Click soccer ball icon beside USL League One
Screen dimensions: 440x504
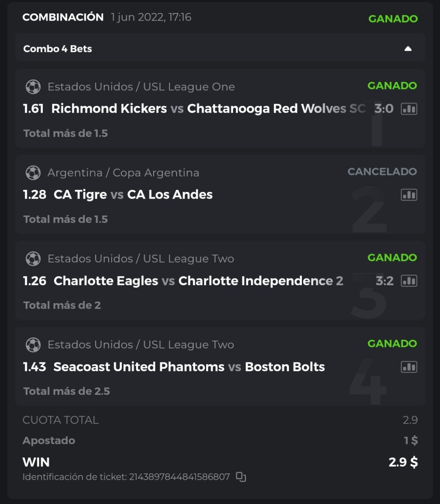coord(33,87)
